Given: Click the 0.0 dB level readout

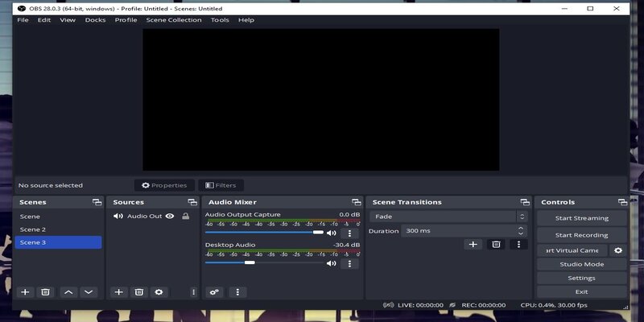Looking at the screenshot, I should pyautogui.click(x=349, y=214).
